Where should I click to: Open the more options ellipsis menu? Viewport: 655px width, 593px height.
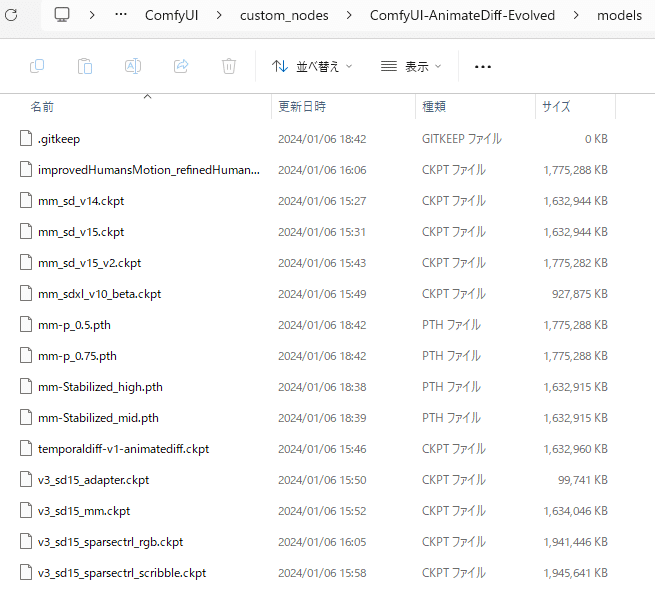point(483,67)
